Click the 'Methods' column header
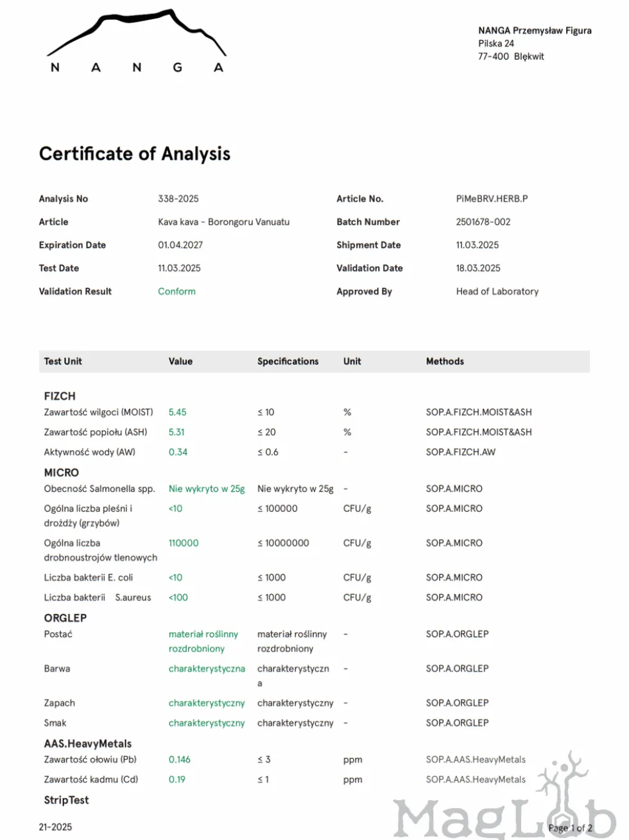This screenshot has height=840, width=629. (445, 362)
